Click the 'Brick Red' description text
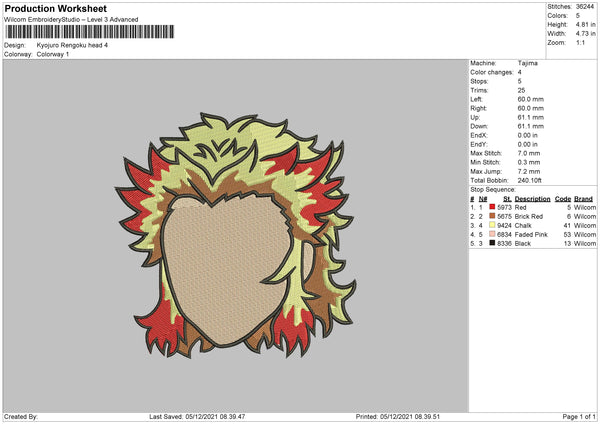 [x=529, y=216]
